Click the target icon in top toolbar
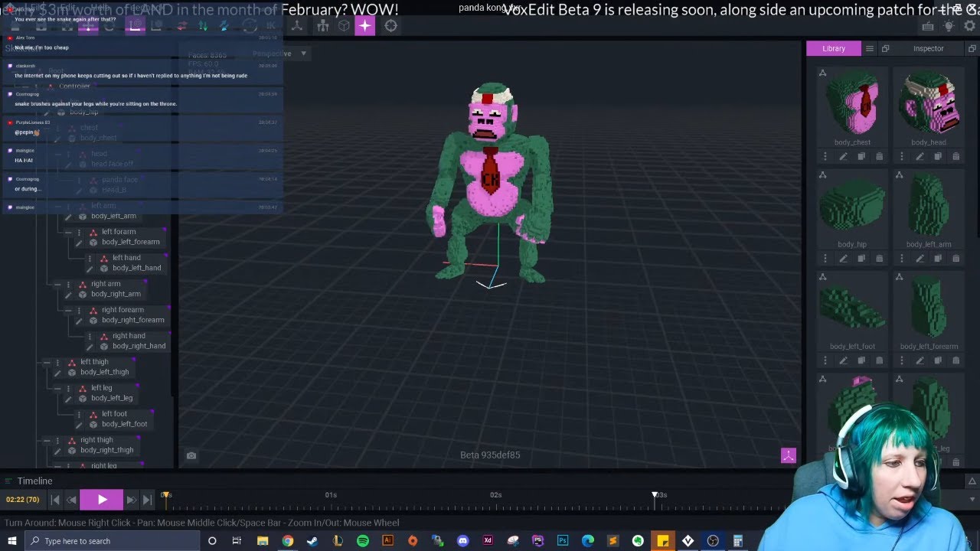 click(x=390, y=25)
